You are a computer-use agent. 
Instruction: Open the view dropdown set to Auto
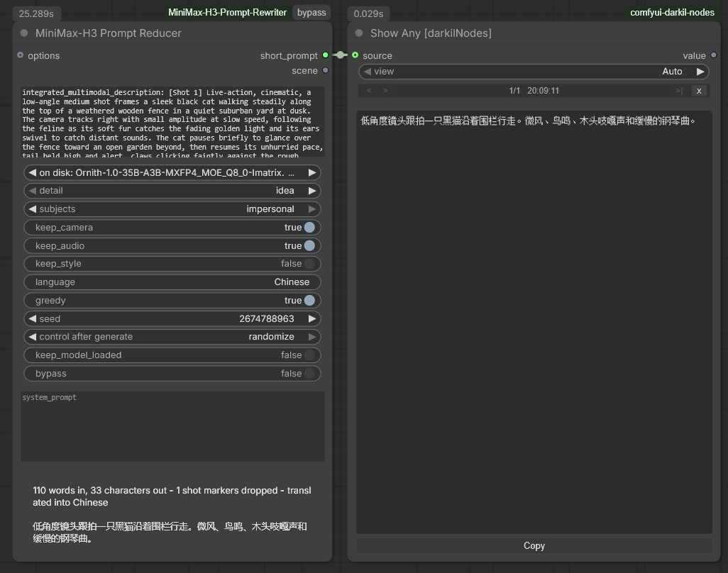tap(534, 72)
